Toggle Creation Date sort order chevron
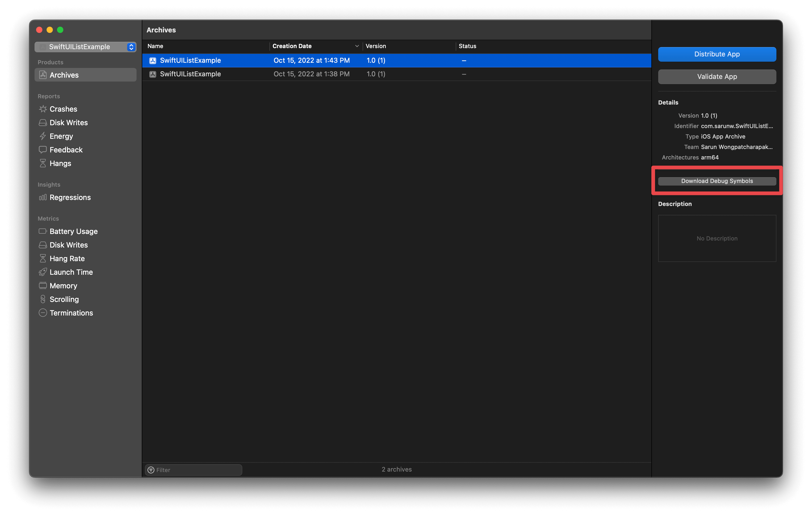The height and width of the screenshot is (516, 812). (x=357, y=46)
